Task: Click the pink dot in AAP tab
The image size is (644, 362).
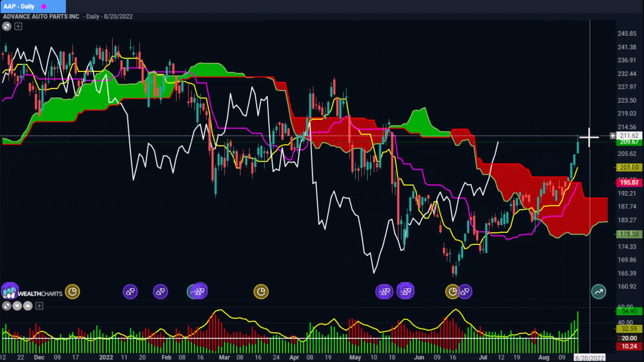Action: pos(44,7)
